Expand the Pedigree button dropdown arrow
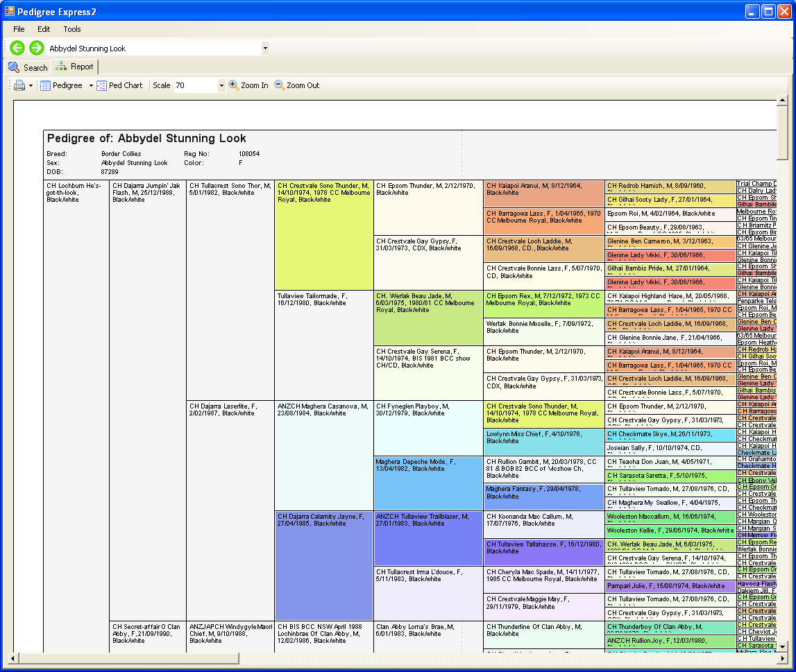The height and width of the screenshot is (672, 796). 91,85
